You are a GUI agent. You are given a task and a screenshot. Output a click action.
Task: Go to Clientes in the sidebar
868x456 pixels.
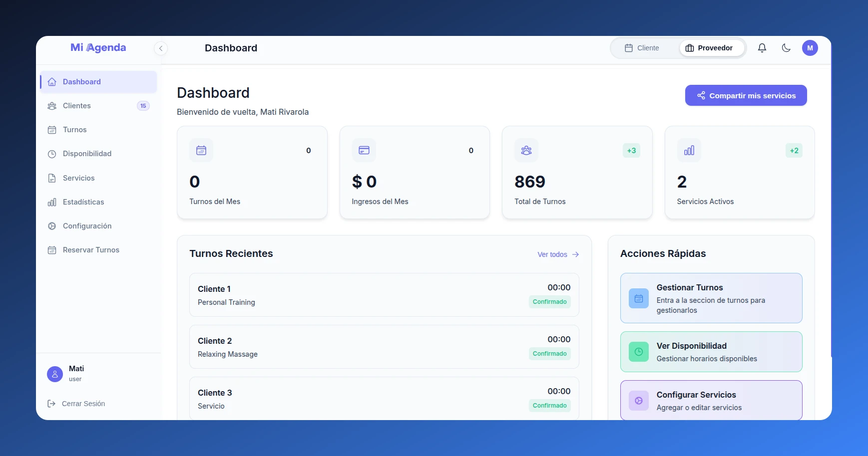(98, 106)
